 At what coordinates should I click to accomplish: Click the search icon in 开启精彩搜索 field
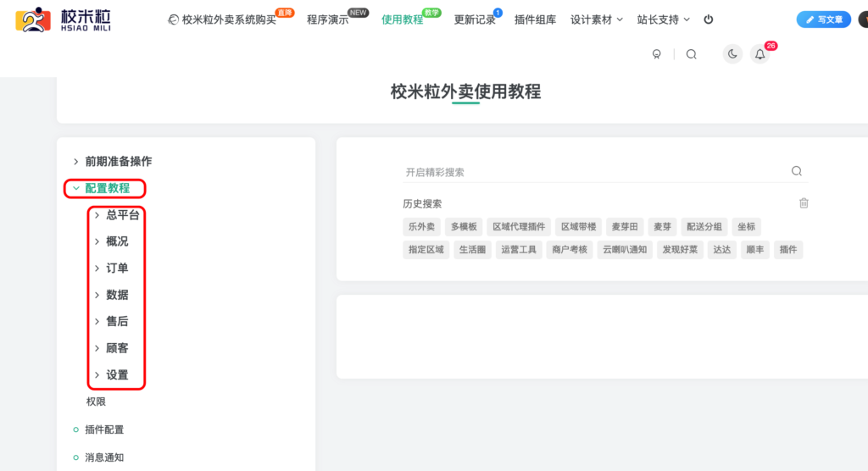coord(797,171)
